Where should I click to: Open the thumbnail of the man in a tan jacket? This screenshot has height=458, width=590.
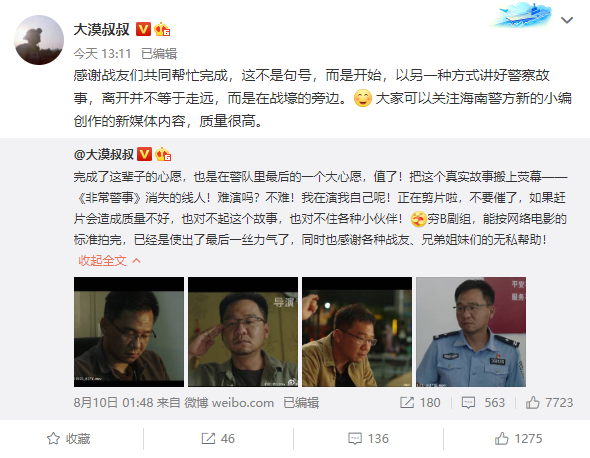click(357, 332)
